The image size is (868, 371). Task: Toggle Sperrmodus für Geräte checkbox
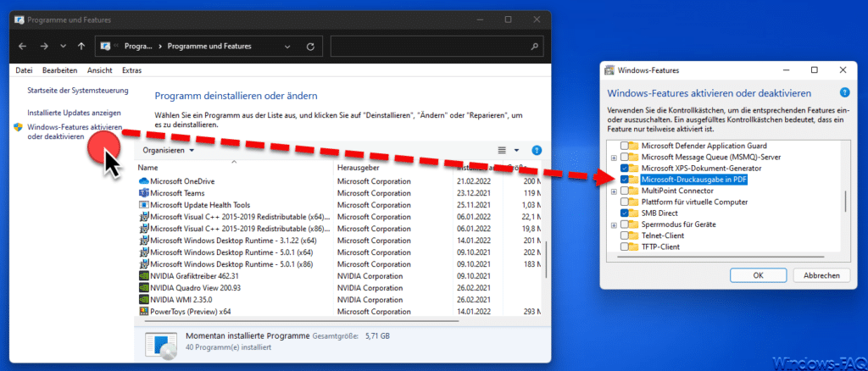pos(625,224)
